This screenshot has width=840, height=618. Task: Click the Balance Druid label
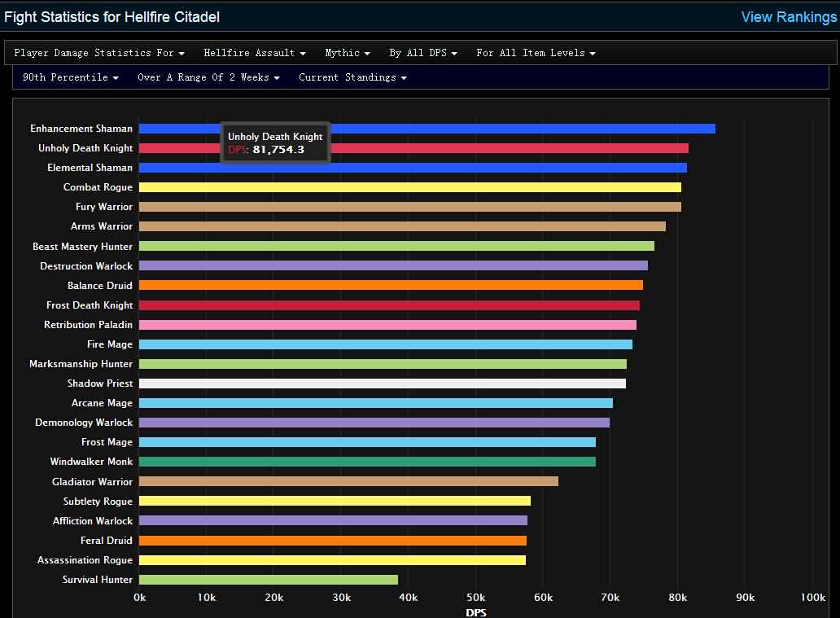pos(100,286)
